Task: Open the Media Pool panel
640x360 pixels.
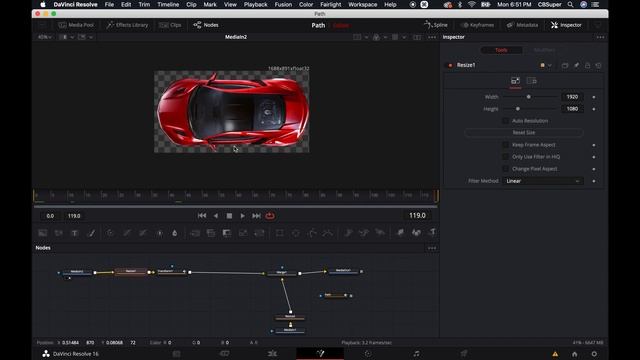Action: point(76,25)
